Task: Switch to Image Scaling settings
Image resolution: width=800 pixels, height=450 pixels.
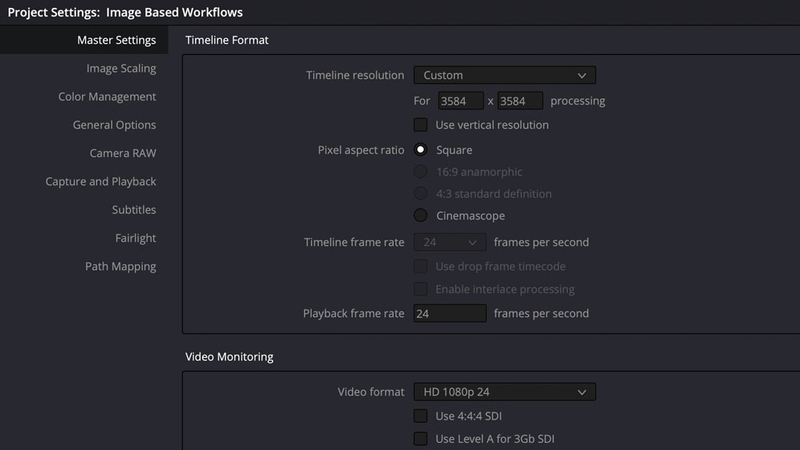Action: pos(121,68)
